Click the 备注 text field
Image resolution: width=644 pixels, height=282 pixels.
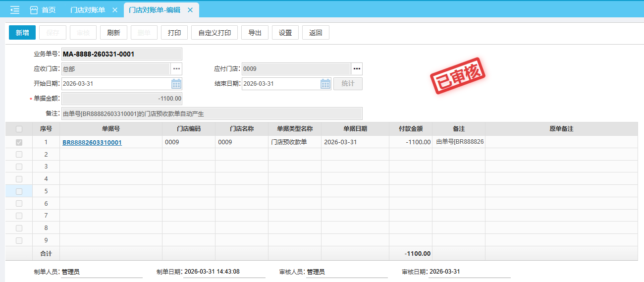pos(212,113)
